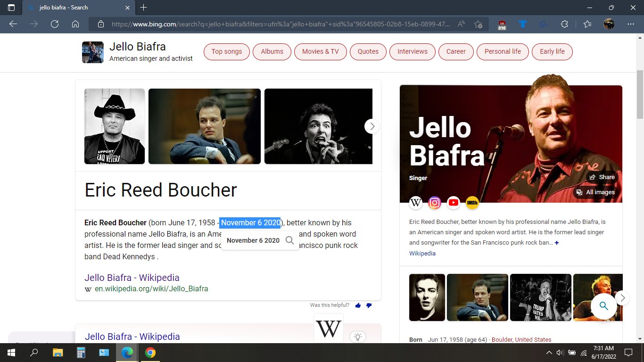Select the Early life filter
The height and width of the screenshot is (362, 644).
(552, 51)
